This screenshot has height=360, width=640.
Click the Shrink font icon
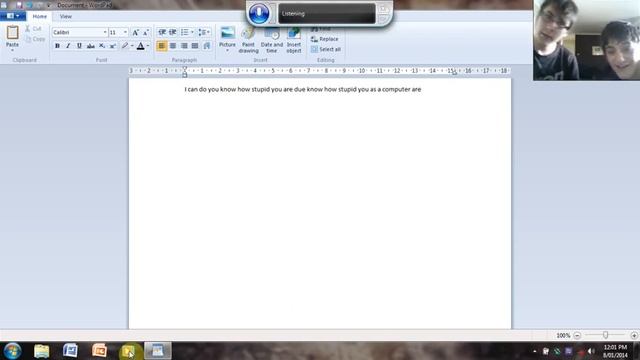146,32
